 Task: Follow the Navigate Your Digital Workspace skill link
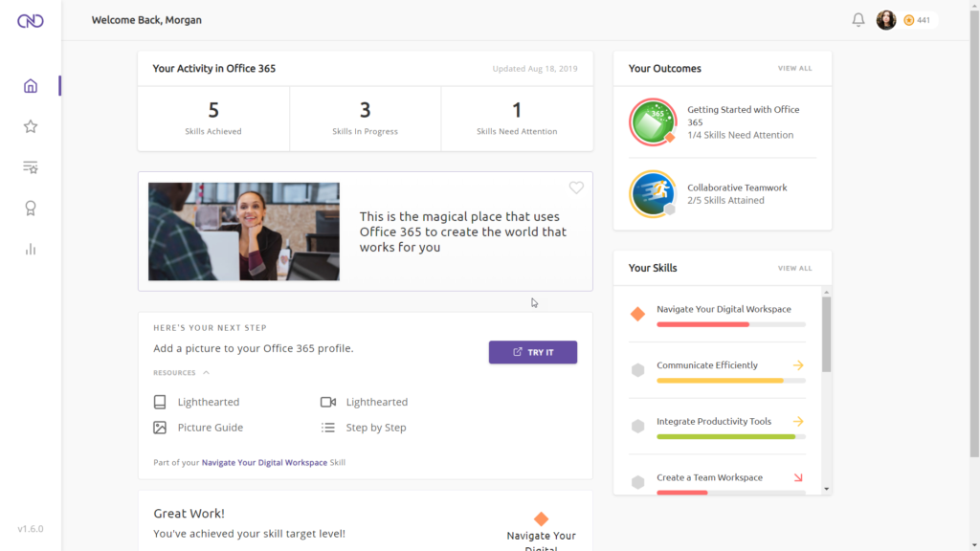pyautogui.click(x=264, y=462)
